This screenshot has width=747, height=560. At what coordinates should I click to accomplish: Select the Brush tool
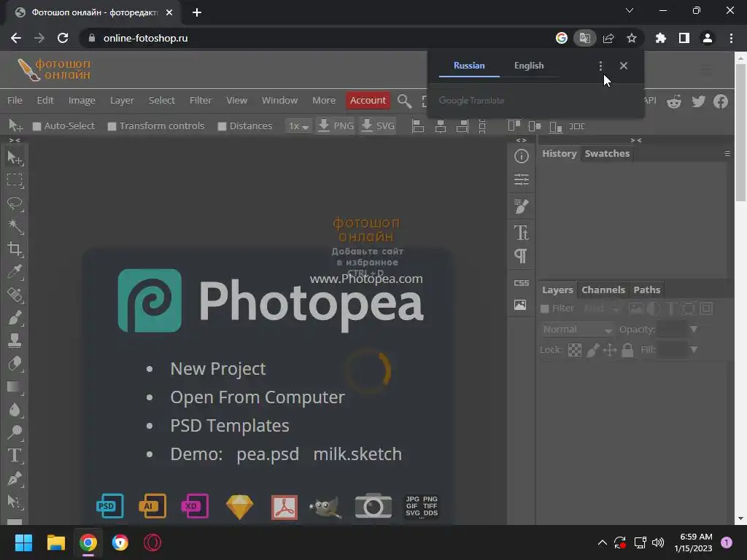coord(15,318)
